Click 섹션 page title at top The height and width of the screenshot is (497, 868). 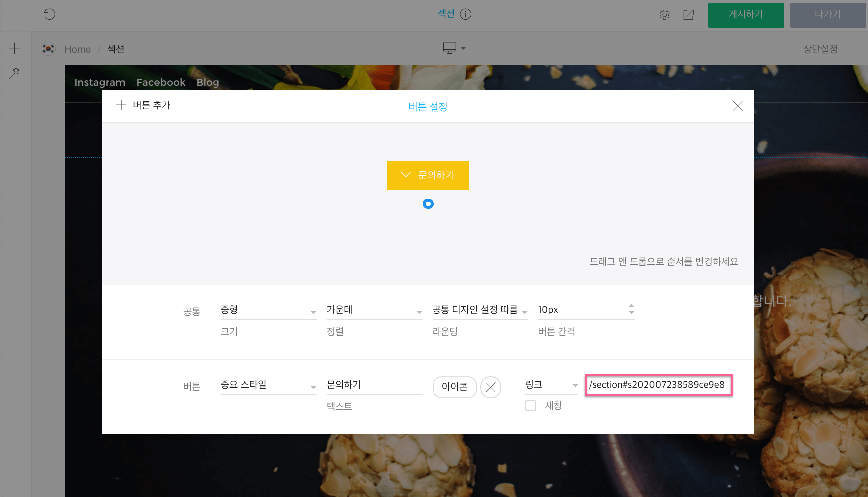446,14
